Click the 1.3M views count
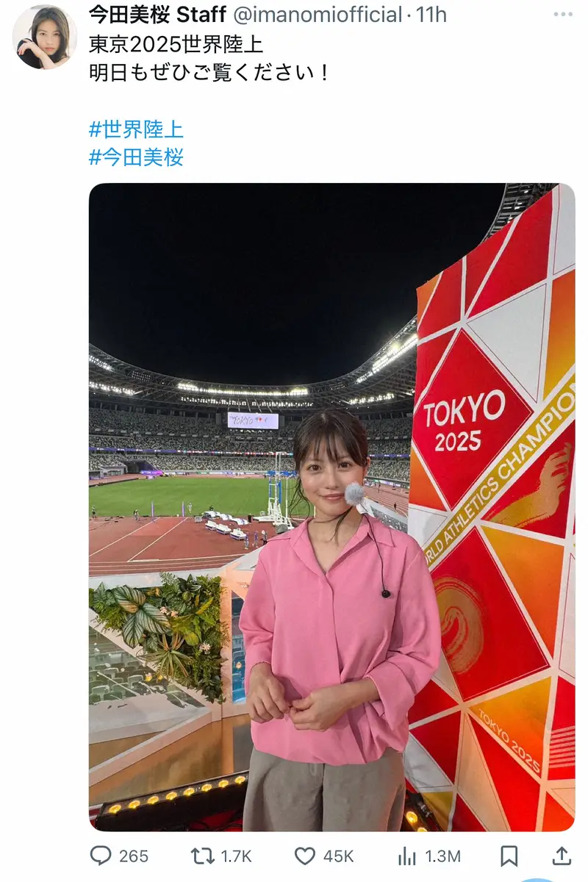Viewport: 588px width, 882px height. [x=442, y=856]
